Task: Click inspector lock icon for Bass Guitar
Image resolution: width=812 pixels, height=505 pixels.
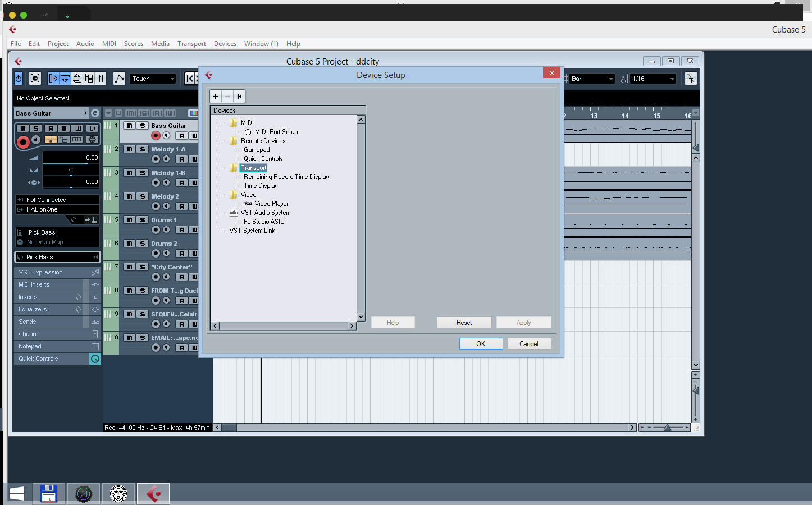Action: click(x=63, y=139)
